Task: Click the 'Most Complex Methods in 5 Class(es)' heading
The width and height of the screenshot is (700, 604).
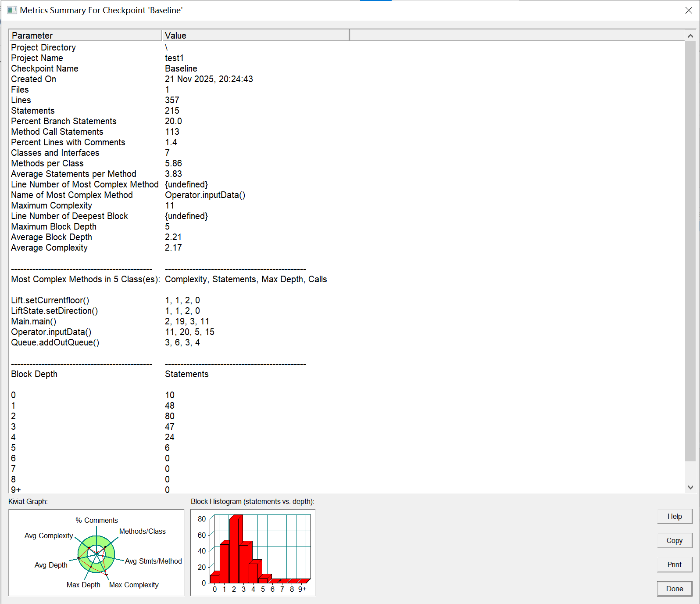Action: pyautogui.click(x=86, y=279)
